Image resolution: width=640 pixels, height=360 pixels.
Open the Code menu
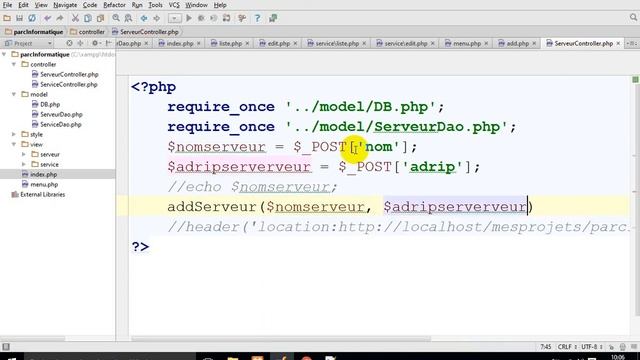tap(90, 5)
